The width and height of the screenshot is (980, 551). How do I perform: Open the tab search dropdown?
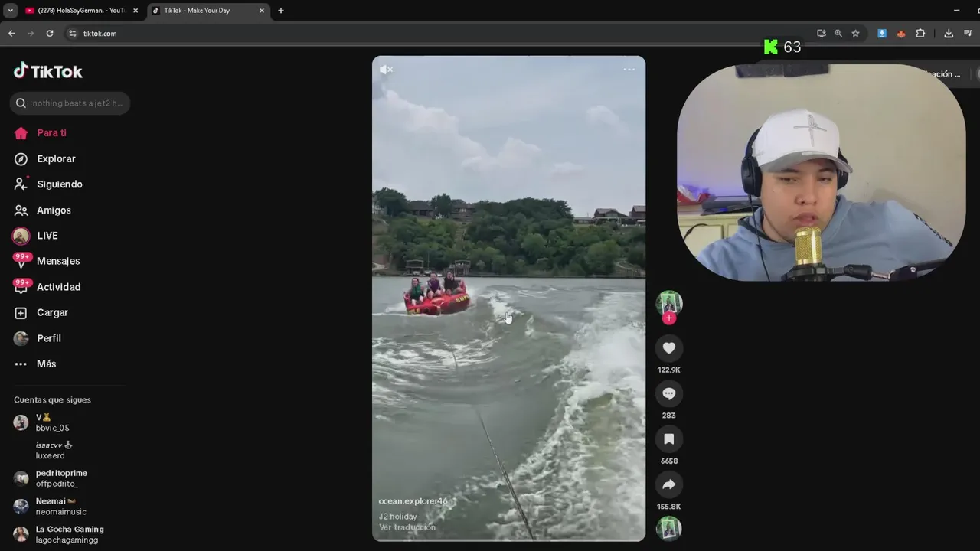[10, 11]
